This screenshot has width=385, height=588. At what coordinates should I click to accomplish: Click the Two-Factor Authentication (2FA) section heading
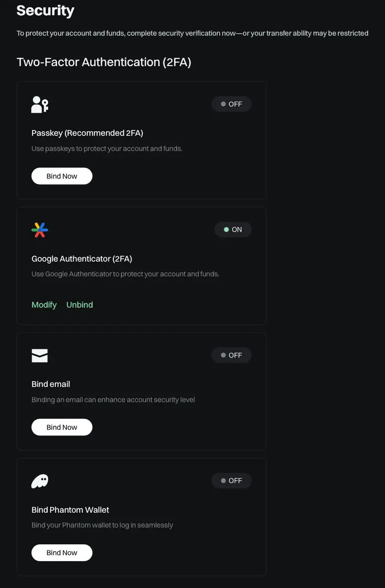click(x=104, y=62)
